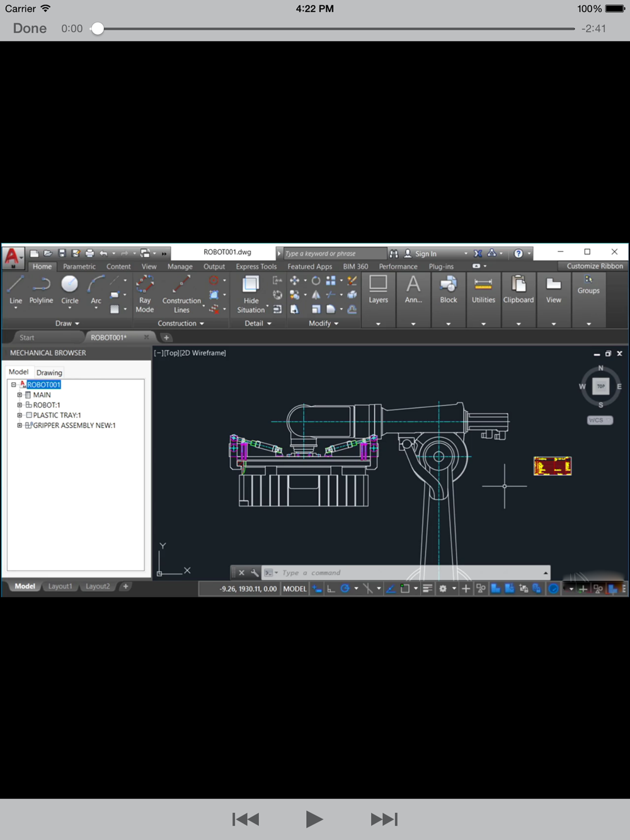630x840 pixels.
Task: Expand the Modify panel dropdown
Action: (x=324, y=324)
